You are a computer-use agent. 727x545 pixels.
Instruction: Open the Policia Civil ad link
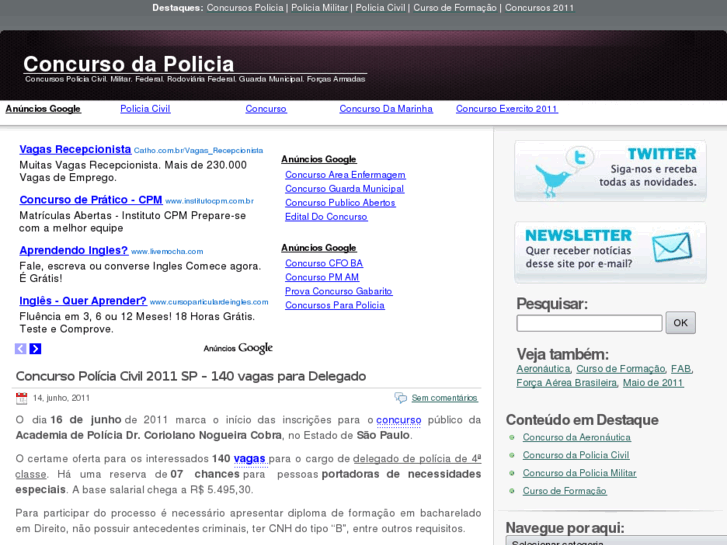[x=145, y=109]
